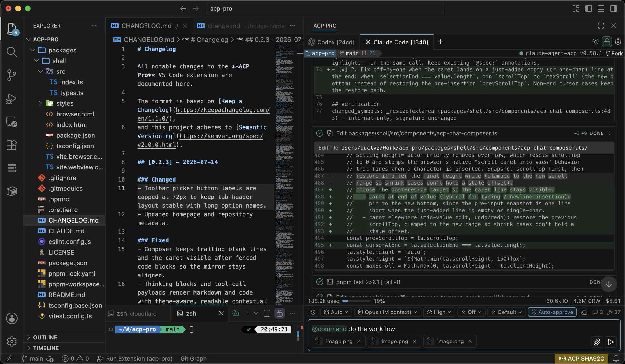Open the semver.org spec link
Image resolution: width=625 pixels, height=364 pixels.
tap(200, 140)
